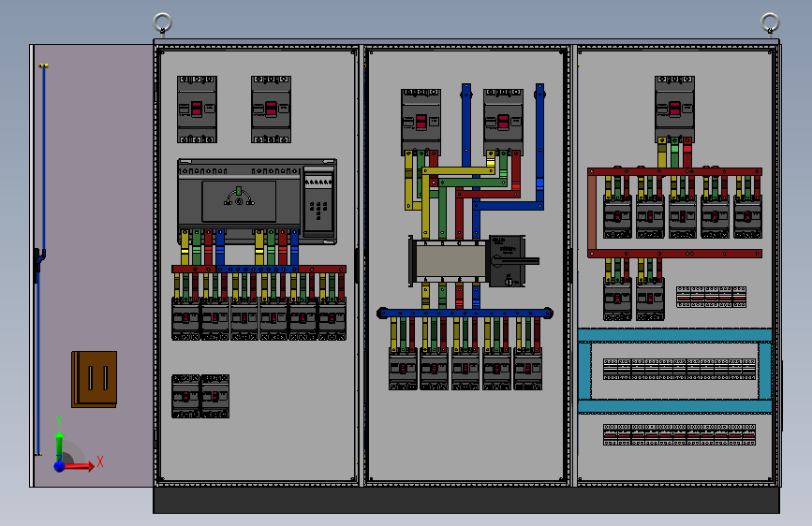812x526 pixels.
Task: Select the large automatic transfer switch body
Action: click(x=239, y=201)
